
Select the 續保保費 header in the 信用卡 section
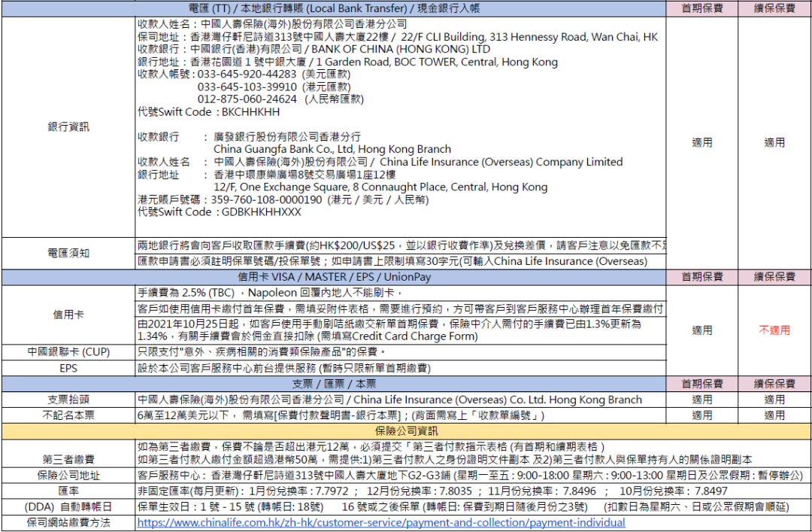pos(774,277)
